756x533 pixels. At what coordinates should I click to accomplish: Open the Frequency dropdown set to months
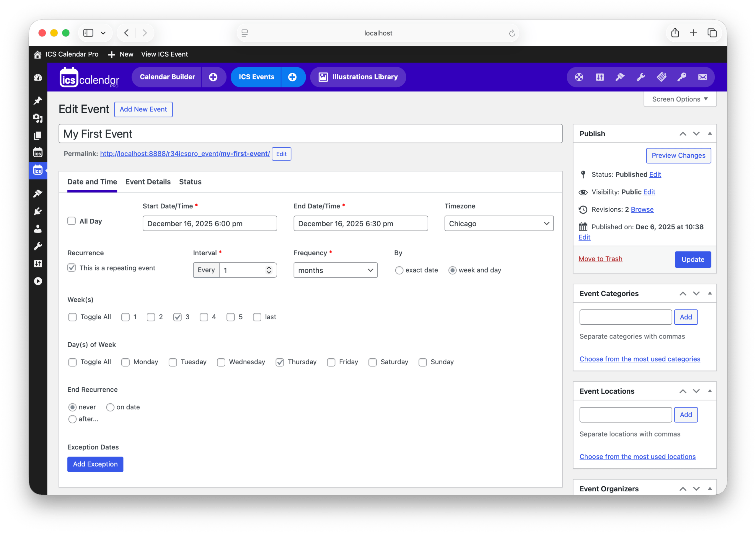click(335, 270)
